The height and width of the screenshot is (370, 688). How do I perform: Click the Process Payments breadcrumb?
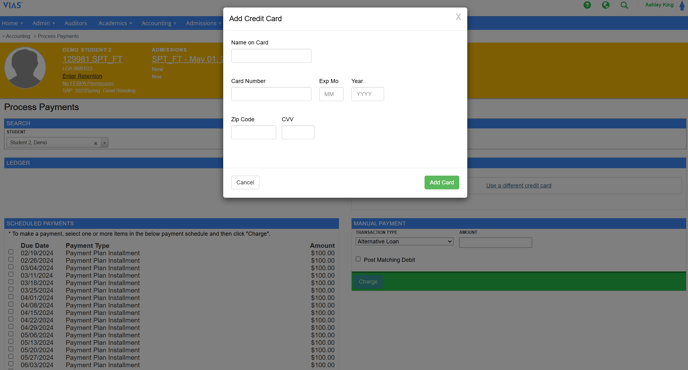coord(58,36)
